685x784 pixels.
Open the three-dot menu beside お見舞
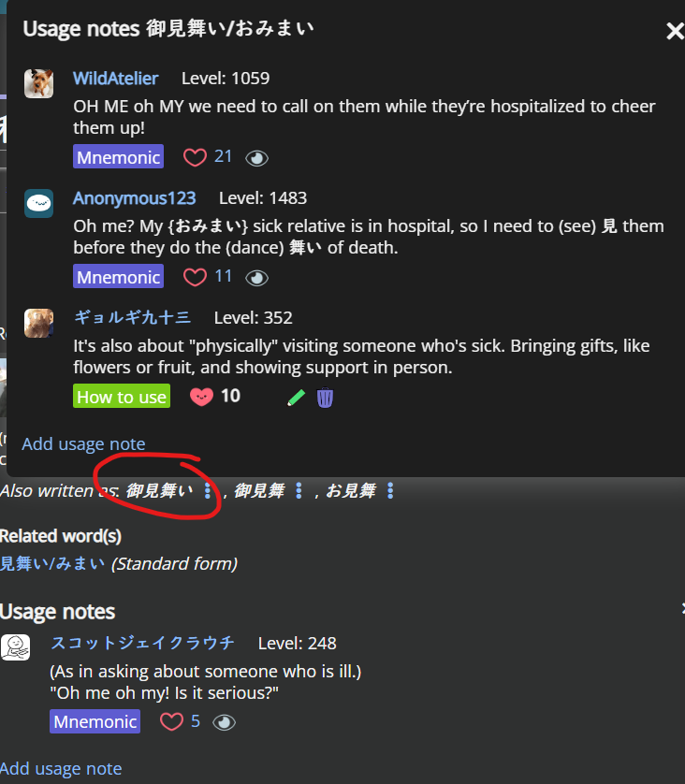pos(390,490)
